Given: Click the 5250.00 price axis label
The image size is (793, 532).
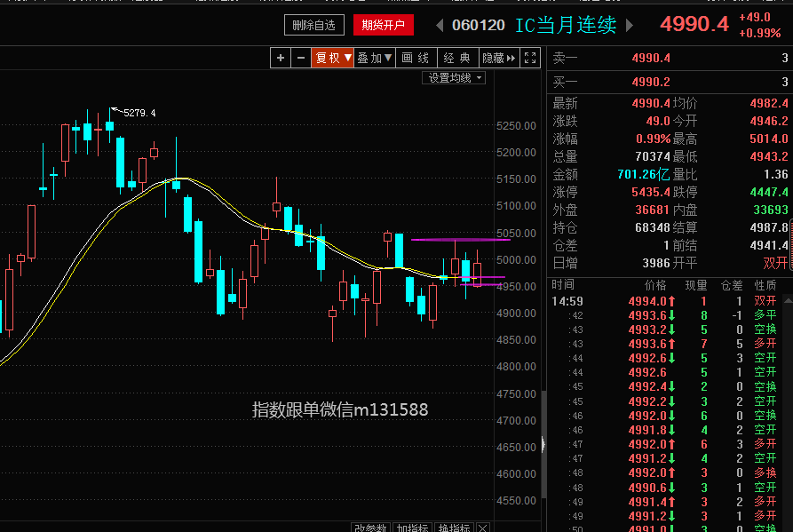Looking at the screenshot, I should point(516,125).
